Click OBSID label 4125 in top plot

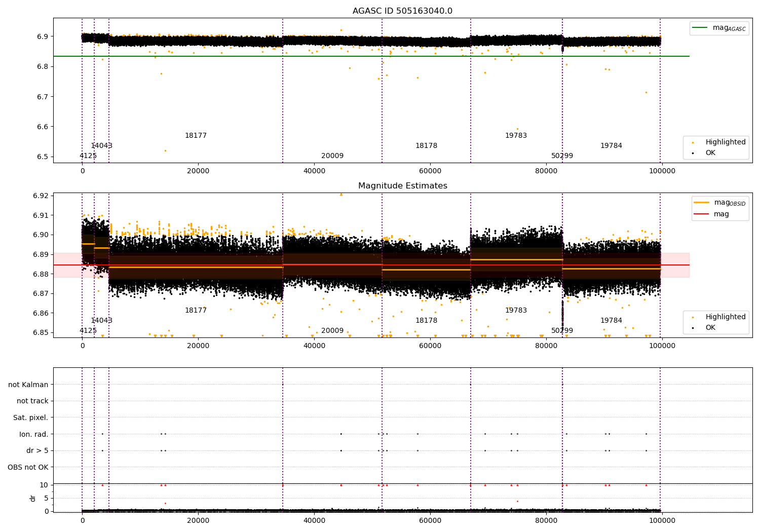pos(88,156)
